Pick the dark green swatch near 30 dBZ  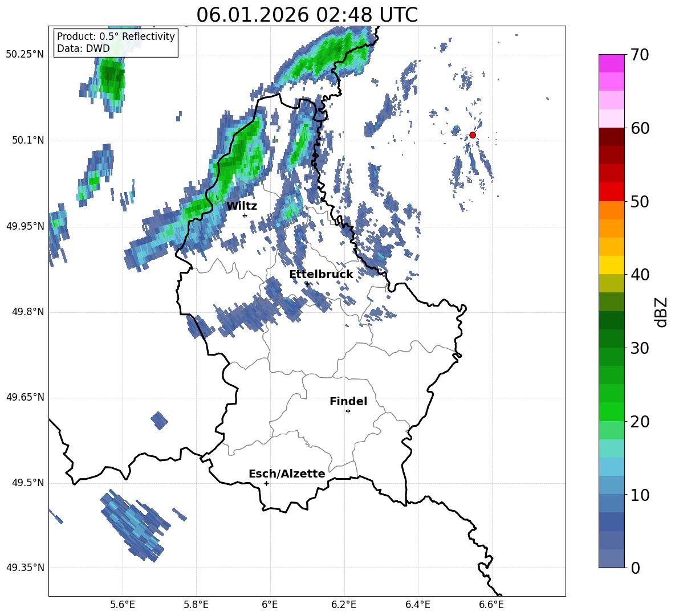[x=612, y=338]
